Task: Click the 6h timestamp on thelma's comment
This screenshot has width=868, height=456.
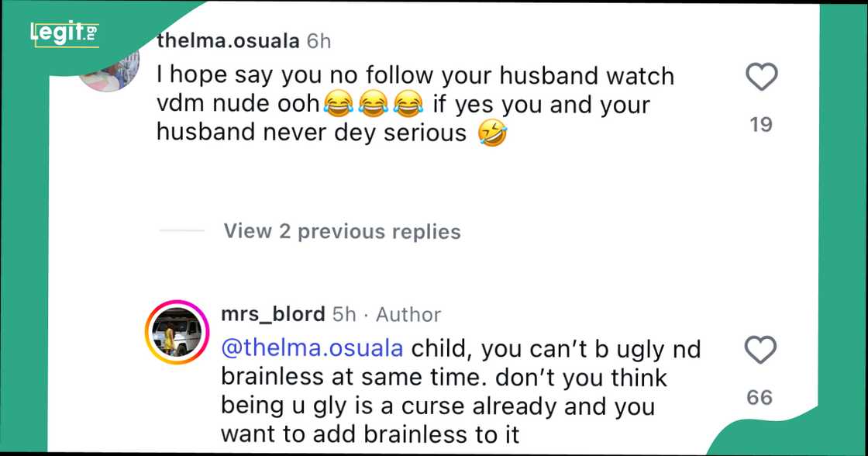Action: pos(319,40)
